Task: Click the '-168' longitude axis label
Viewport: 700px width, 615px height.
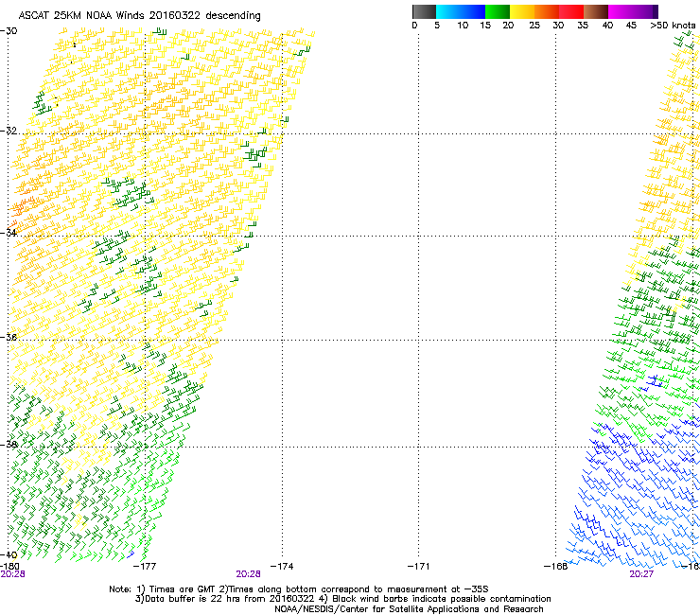Action: tap(555, 567)
